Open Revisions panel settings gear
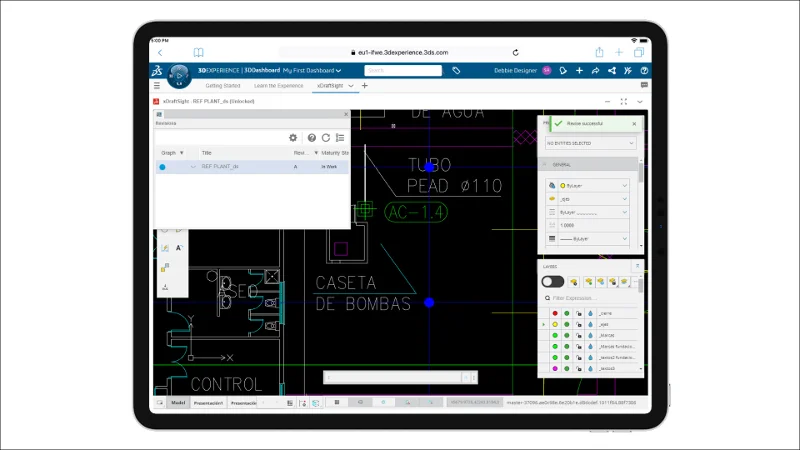800x450 pixels. (x=293, y=138)
